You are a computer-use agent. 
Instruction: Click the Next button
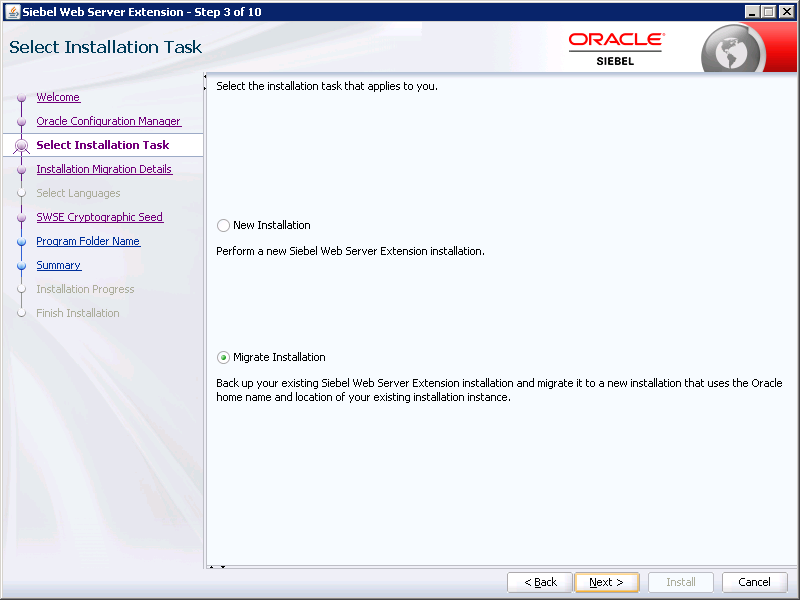click(x=607, y=582)
